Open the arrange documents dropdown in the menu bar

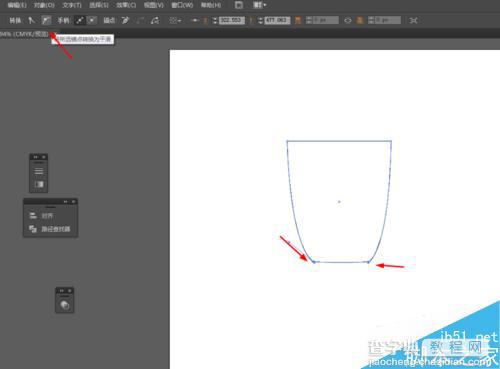[x=260, y=5]
